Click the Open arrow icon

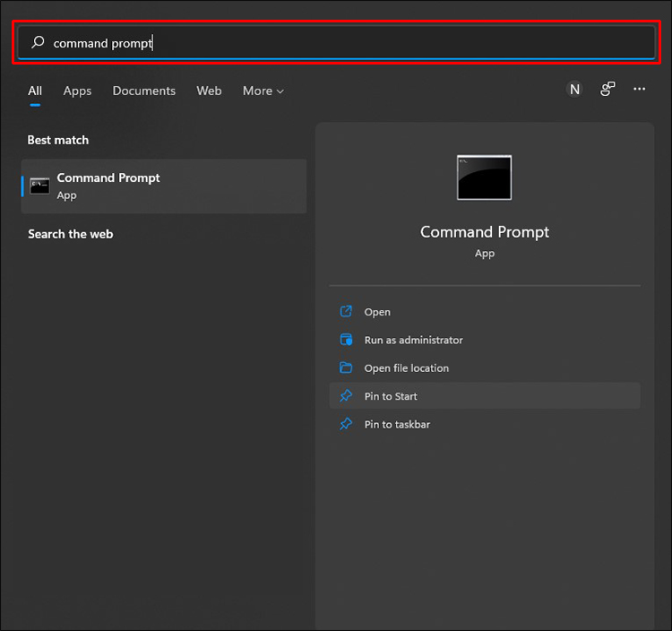[346, 312]
